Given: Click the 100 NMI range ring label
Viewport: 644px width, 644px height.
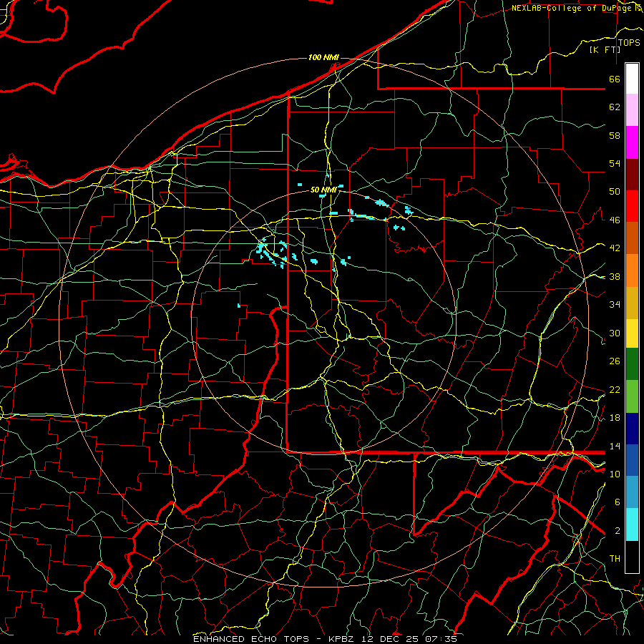Looking at the screenshot, I should pos(323,57).
